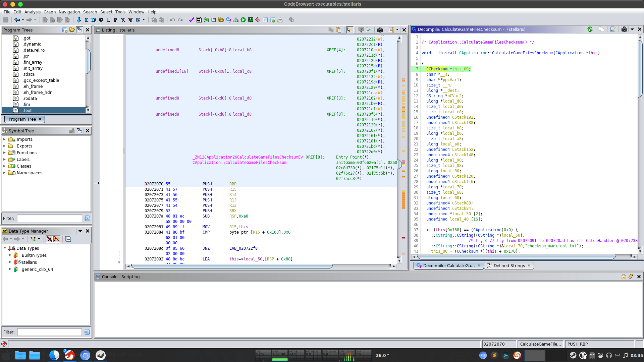Image resolution: width=644 pixels, height=362 pixels.
Task: Toggle Console scroll lock icon
Action: tap(623, 277)
